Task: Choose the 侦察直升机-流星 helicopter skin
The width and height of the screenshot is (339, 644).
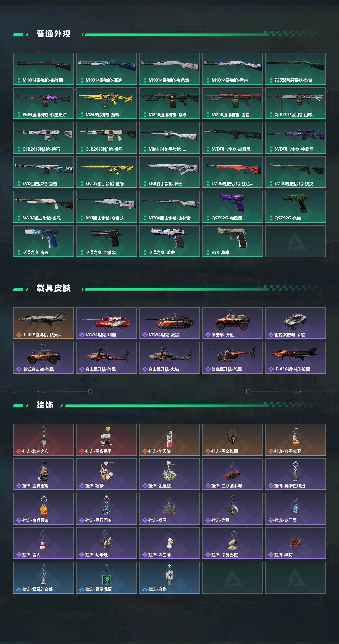Action: [x=233, y=358]
